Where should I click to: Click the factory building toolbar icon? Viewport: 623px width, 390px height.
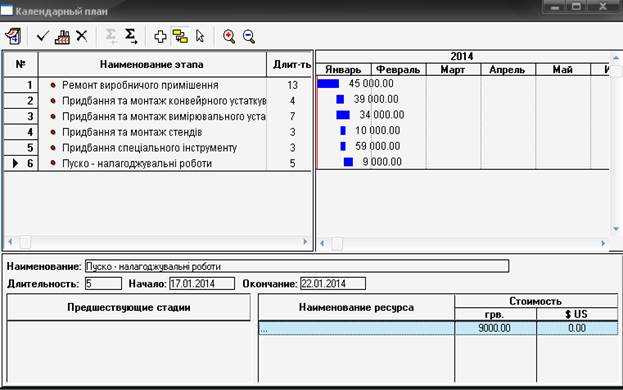[x=62, y=37]
